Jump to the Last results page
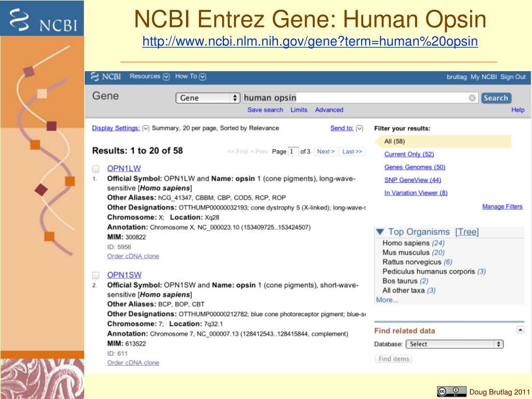 (352, 152)
